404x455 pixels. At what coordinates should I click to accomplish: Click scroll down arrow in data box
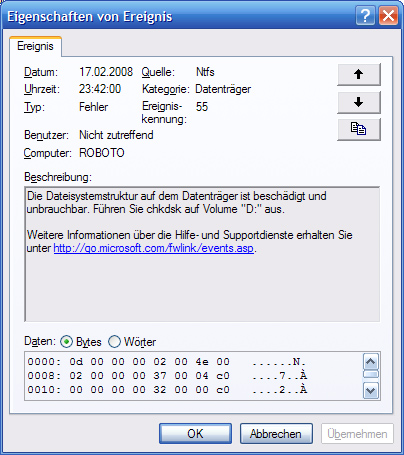point(371,390)
